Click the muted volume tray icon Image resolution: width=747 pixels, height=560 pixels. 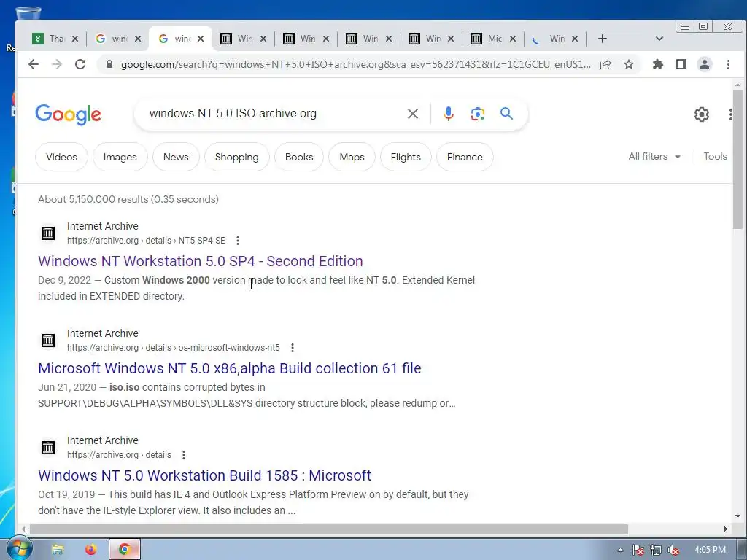point(673,550)
